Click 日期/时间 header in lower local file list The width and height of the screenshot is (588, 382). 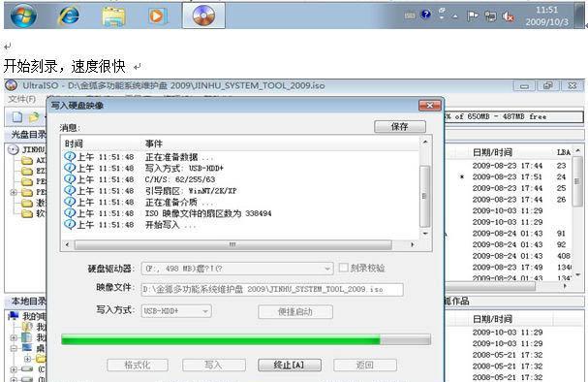(492, 319)
